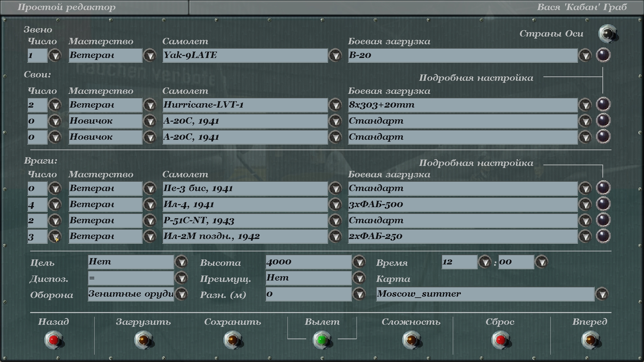
Task: Click the Сохранить lamp button
Action: pyautogui.click(x=232, y=340)
